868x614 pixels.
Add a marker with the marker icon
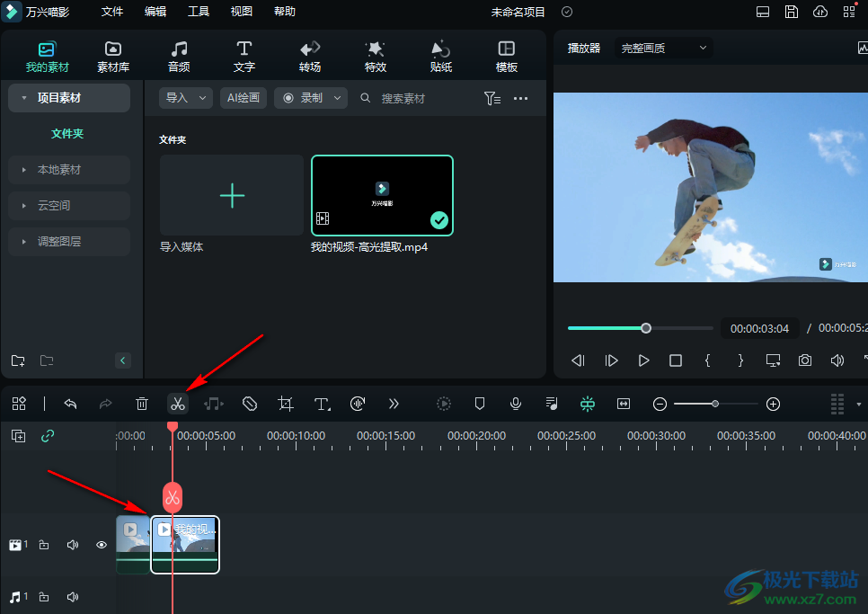click(x=480, y=404)
